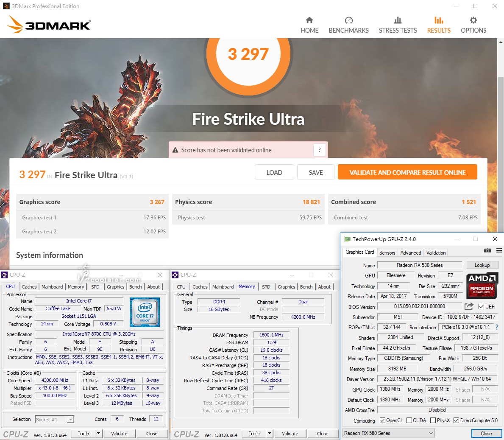The width and height of the screenshot is (504, 440).
Task: Open Tools dropdown arrow in left CPU-Z
Action: pos(98,434)
